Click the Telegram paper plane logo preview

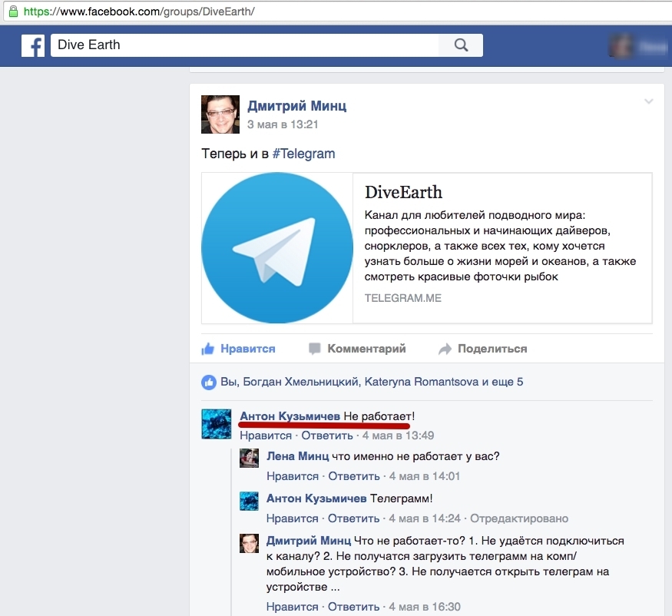point(276,248)
